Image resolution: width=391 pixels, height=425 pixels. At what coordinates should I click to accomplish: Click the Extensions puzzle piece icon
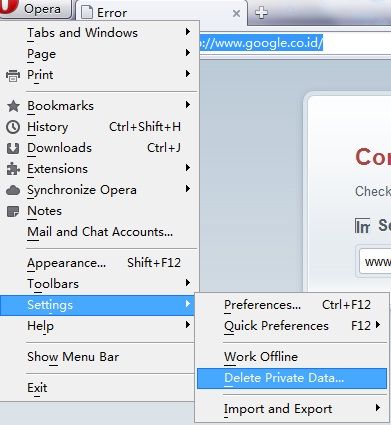coord(13,169)
